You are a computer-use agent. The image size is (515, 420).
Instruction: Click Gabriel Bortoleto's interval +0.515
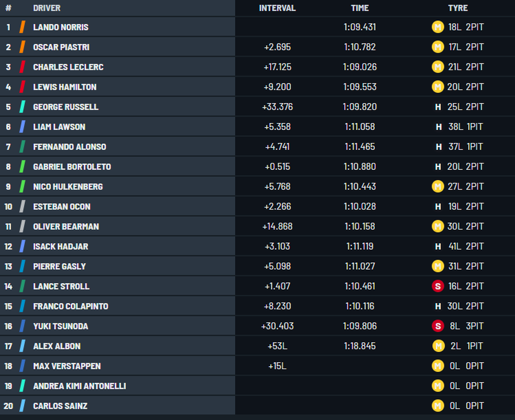tap(277, 167)
